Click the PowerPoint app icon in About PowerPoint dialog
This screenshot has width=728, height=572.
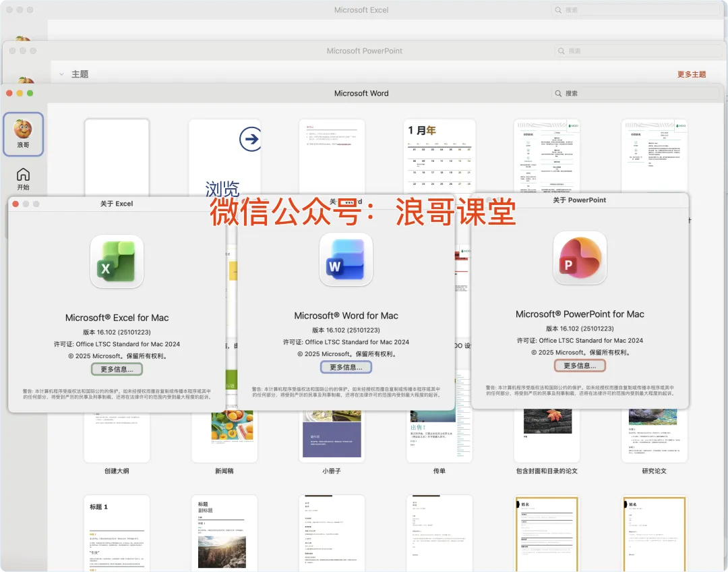click(580, 258)
